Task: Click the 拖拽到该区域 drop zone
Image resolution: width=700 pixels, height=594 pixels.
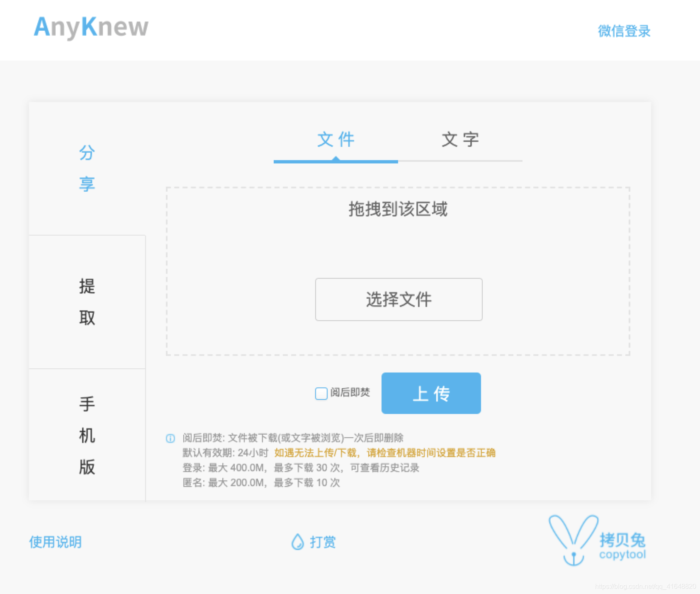Action: click(398, 271)
